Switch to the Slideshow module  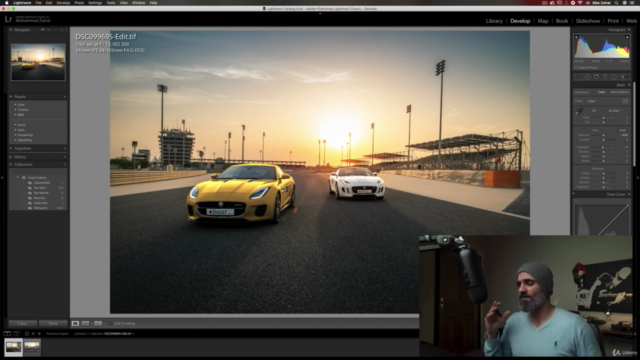point(588,21)
